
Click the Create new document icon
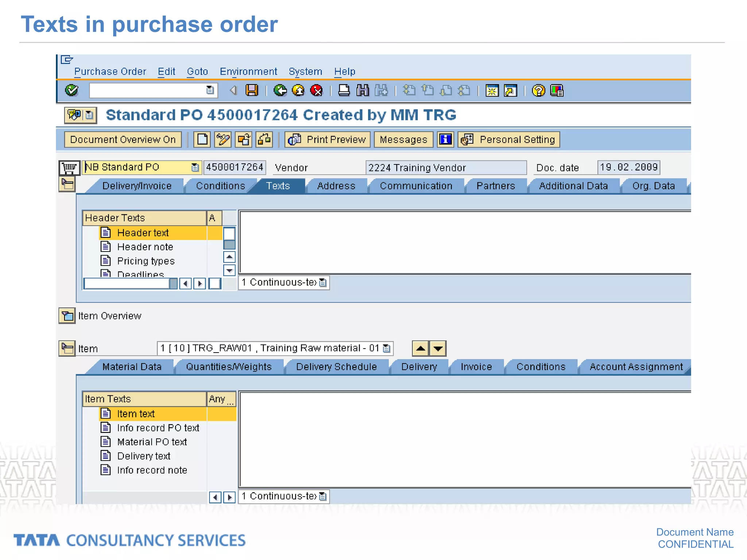click(202, 140)
